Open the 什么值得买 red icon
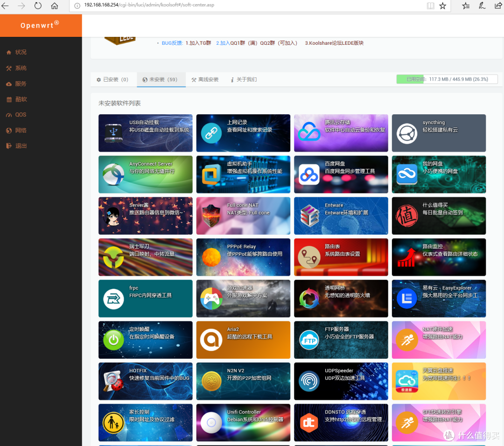 click(x=406, y=216)
